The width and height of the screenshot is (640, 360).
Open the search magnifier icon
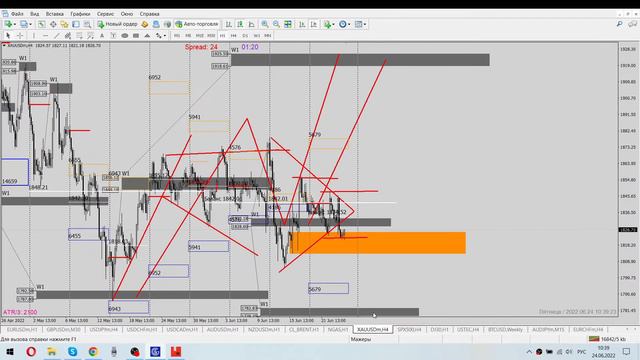(x=620, y=24)
